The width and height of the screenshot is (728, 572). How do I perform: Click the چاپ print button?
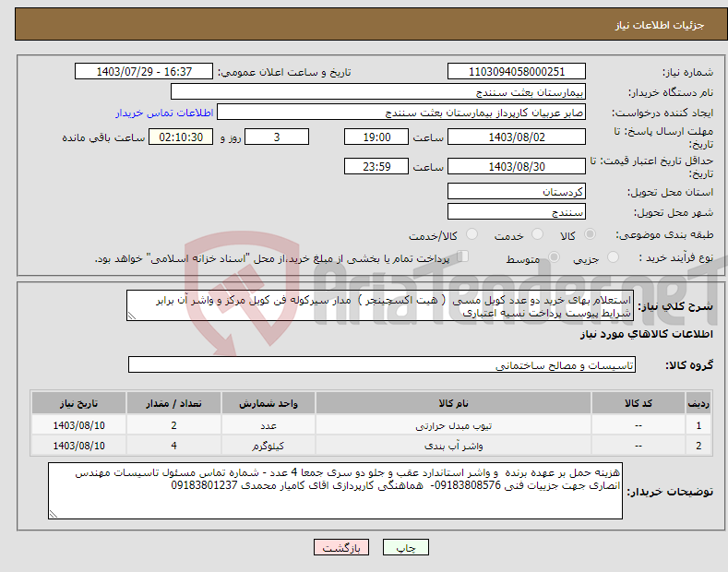(x=406, y=548)
